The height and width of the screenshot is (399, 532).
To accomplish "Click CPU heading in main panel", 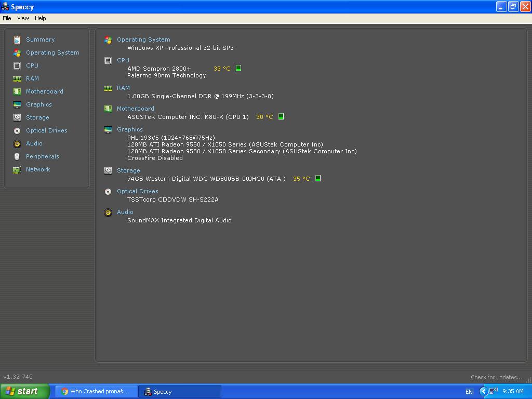I will (x=123, y=60).
